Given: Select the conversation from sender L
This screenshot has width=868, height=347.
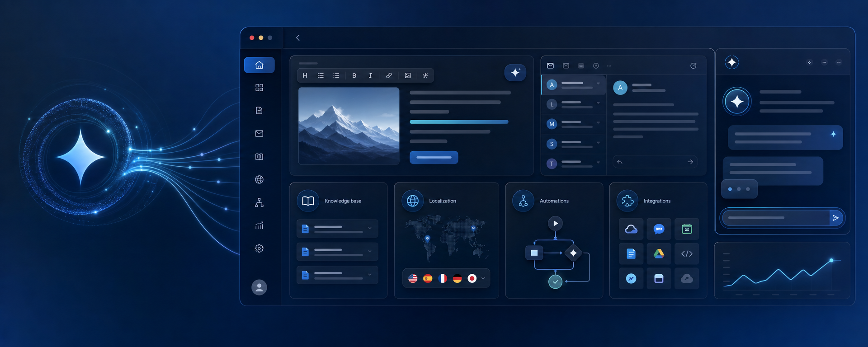Looking at the screenshot, I should point(573,104).
